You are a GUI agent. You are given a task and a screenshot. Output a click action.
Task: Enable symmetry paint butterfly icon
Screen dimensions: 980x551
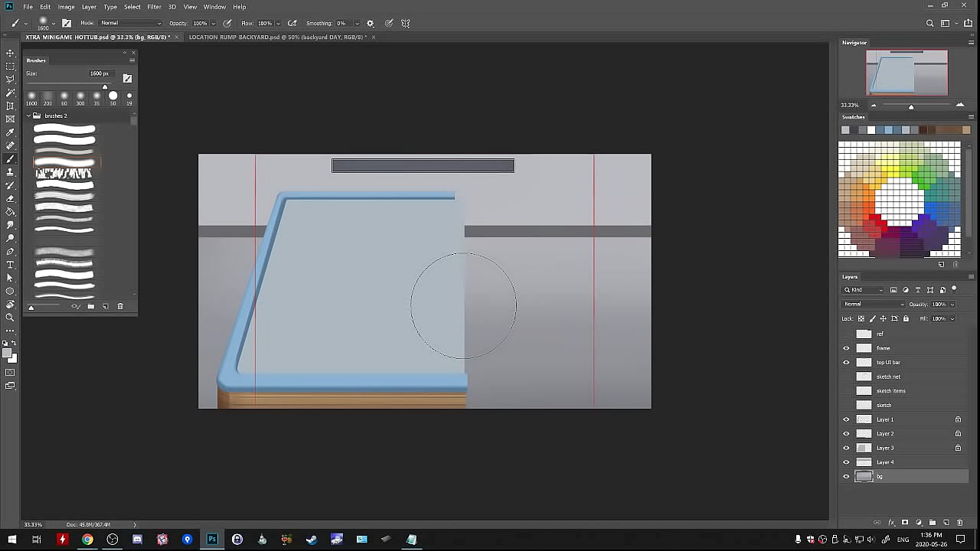tap(406, 24)
